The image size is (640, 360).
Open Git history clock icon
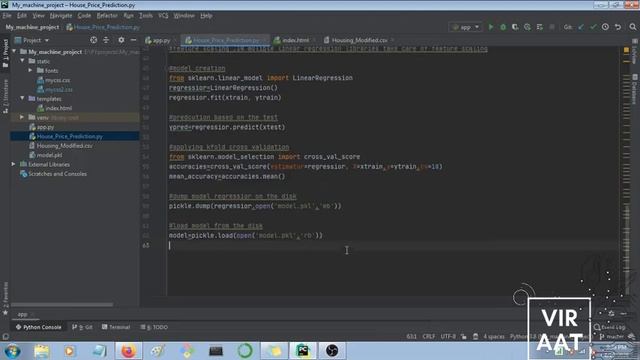click(x=605, y=27)
